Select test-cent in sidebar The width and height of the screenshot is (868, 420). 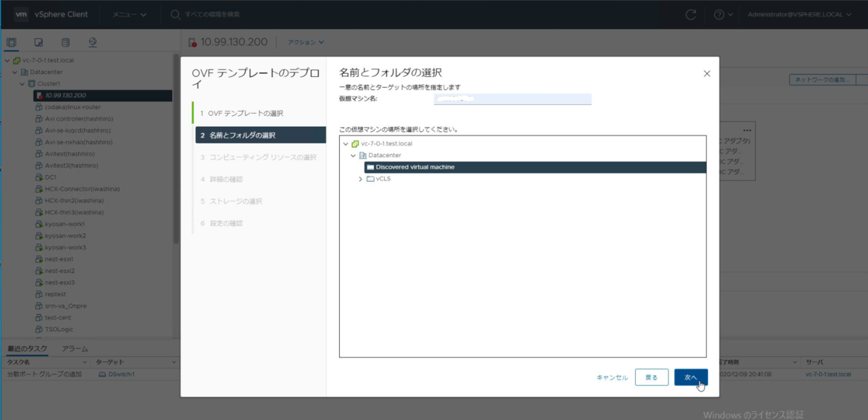click(x=58, y=317)
